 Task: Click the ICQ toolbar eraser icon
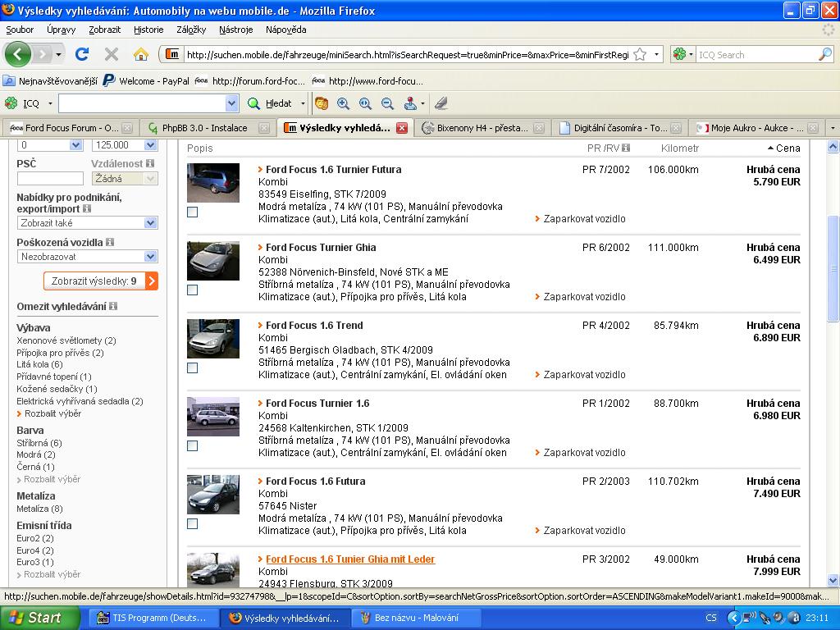point(441,103)
